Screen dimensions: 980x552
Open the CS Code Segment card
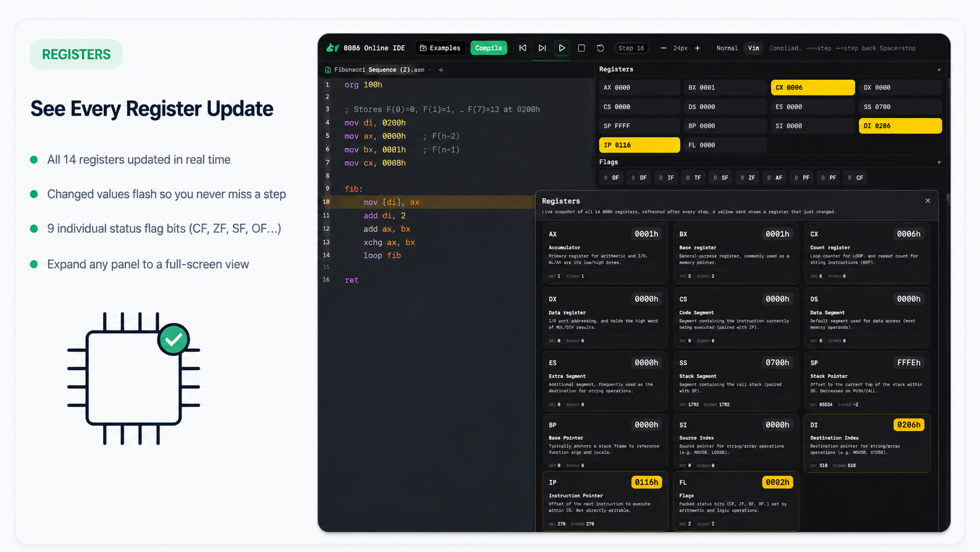736,319
